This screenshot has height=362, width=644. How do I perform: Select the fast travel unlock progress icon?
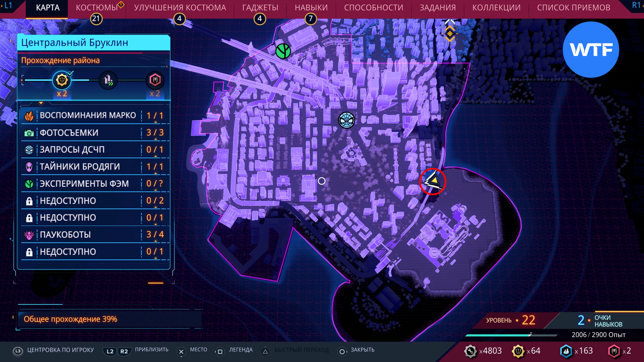(x=108, y=80)
